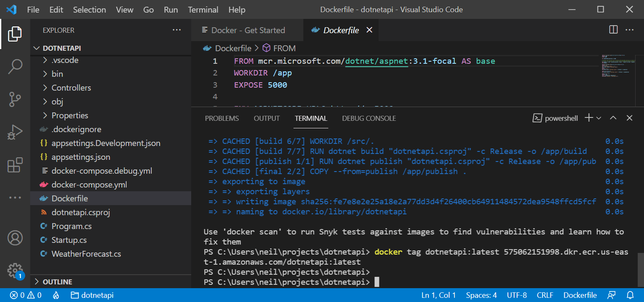Split the editor to the right
644x302 pixels.
click(x=613, y=30)
